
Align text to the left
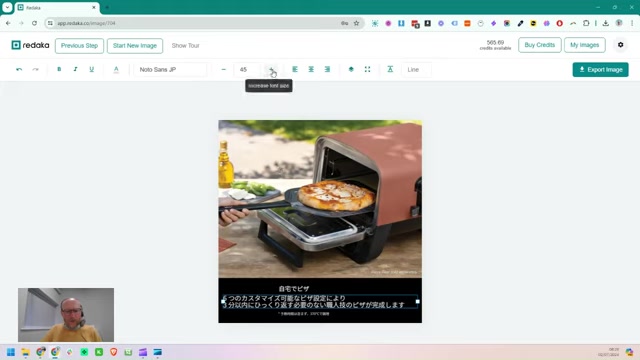pyautogui.click(x=295, y=69)
